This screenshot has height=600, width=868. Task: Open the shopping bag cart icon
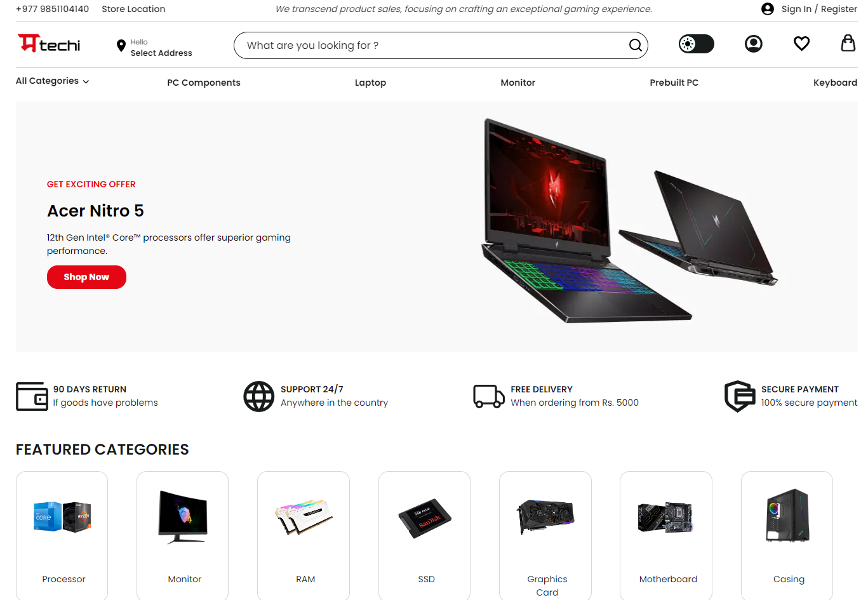coord(848,43)
